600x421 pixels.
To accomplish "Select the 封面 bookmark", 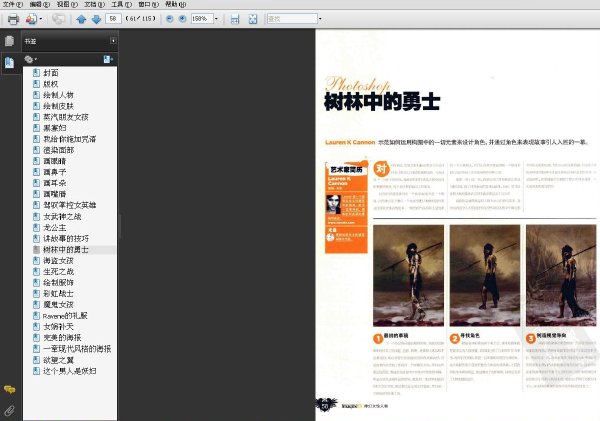I will (x=51, y=73).
